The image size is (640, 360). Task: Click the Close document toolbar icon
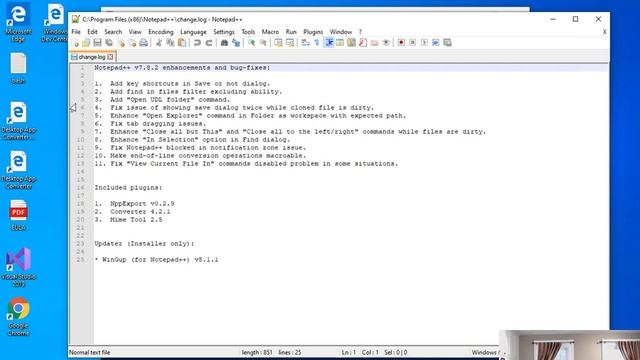(121, 42)
